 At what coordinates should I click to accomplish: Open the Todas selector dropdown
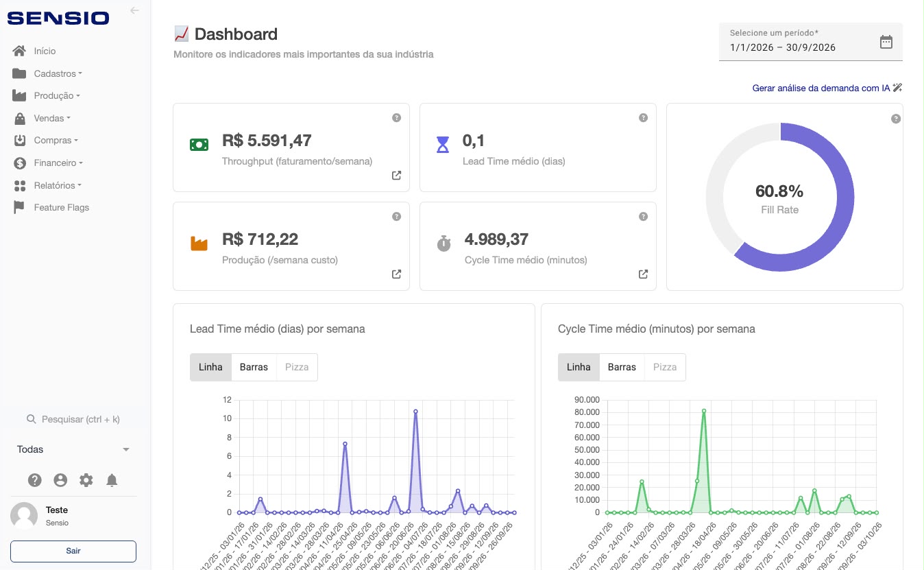[x=73, y=449]
